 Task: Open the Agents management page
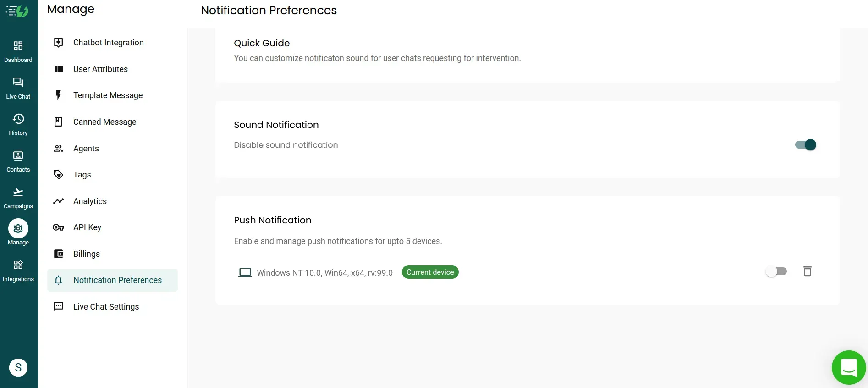tap(86, 149)
